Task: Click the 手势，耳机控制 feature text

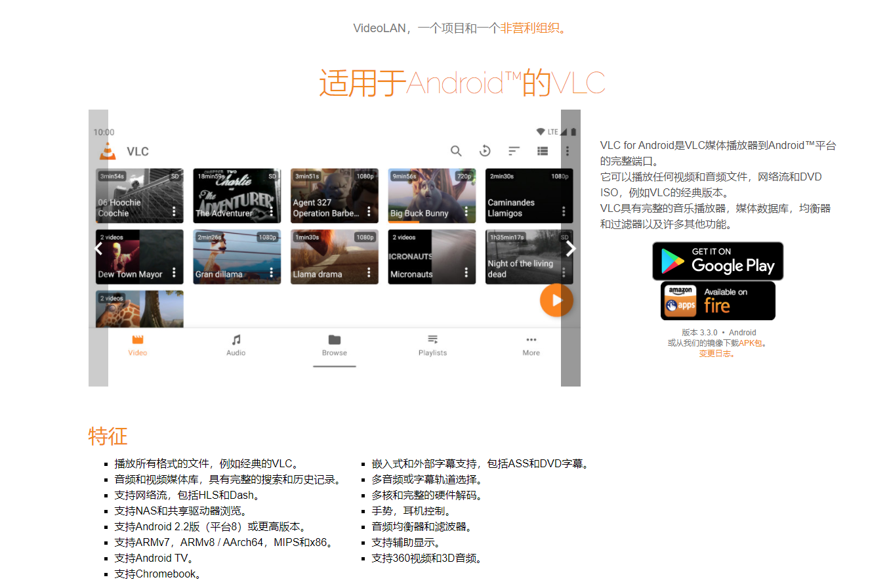Action: click(411, 511)
